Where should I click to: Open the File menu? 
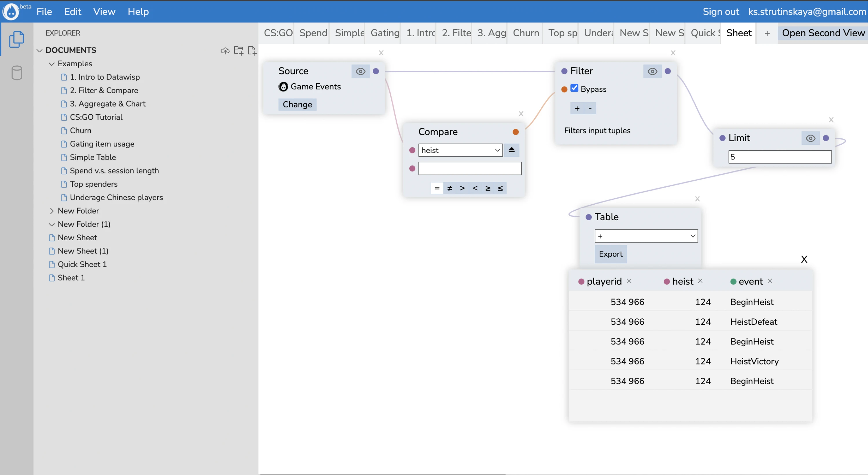(44, 12)
